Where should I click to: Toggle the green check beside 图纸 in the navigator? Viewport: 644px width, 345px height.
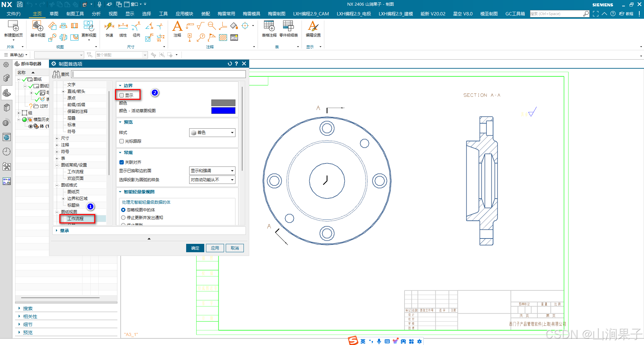[24, 79]
